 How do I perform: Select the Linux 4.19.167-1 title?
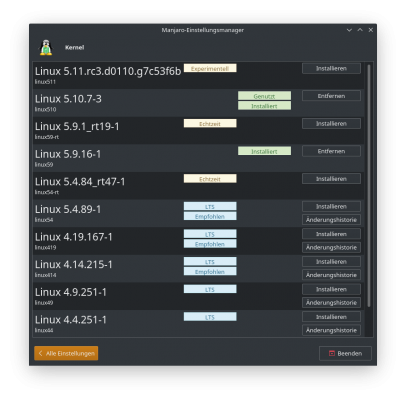(74, 237)
